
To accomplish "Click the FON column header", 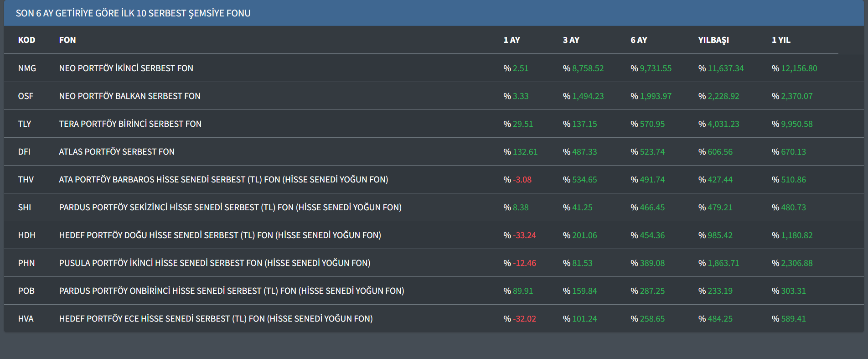I will [x=67, y=40].
